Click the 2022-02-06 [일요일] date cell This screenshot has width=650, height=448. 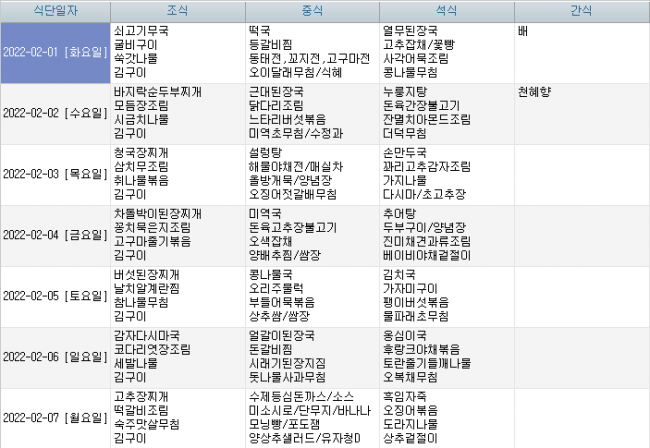tap(55, 356)
